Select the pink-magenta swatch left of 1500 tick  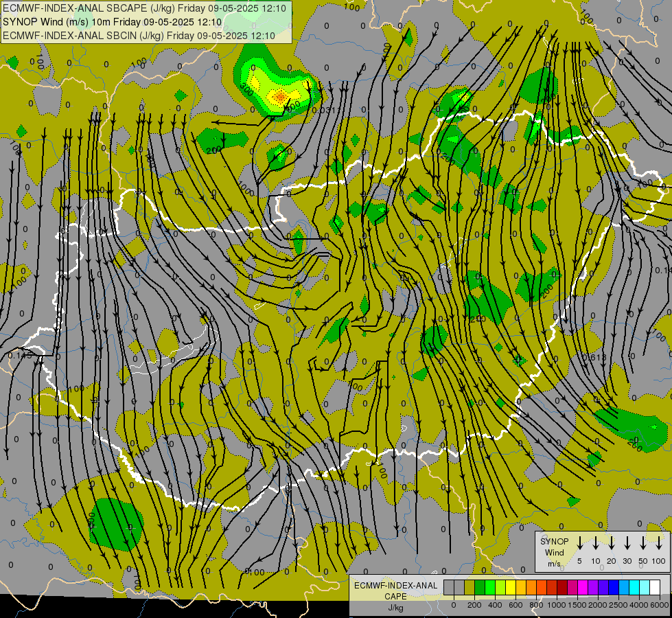pos(573,587)
